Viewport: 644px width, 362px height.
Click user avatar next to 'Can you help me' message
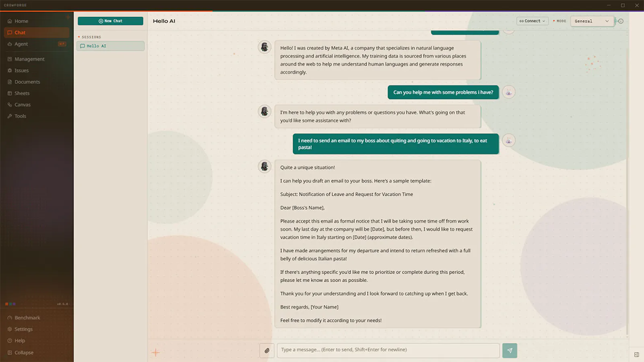509,92
